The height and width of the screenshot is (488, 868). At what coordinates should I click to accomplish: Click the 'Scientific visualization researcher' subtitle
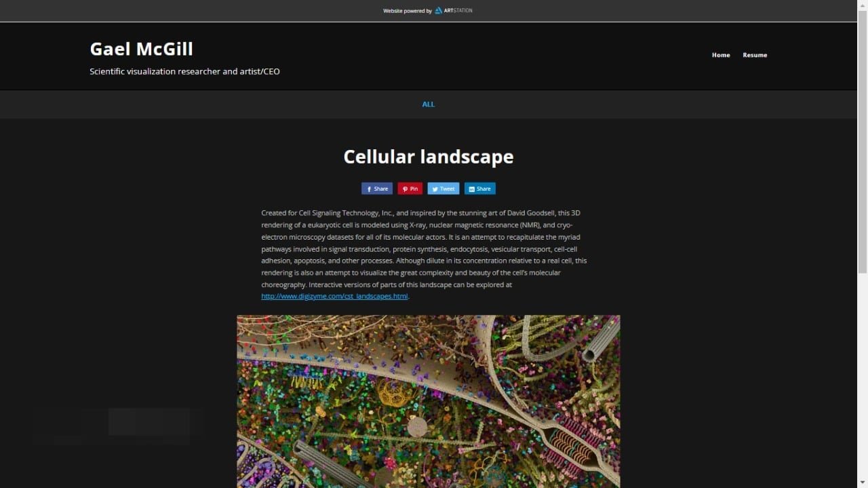184,71
